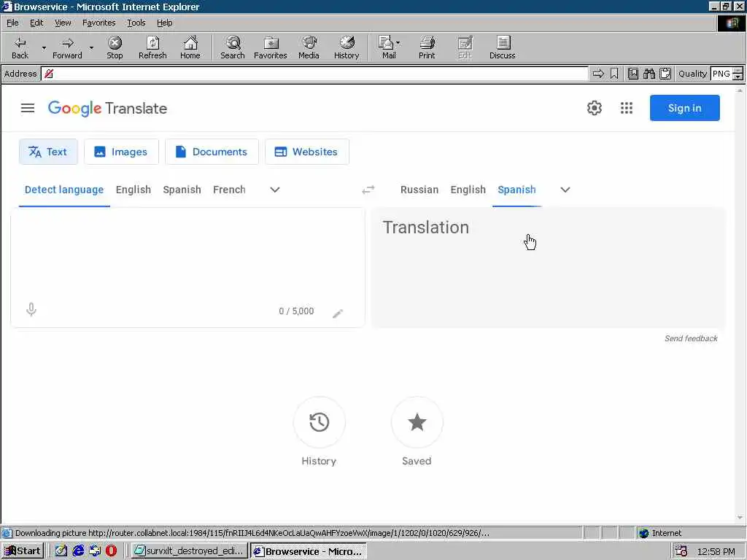Click the system tray clock

click(716, 551)
